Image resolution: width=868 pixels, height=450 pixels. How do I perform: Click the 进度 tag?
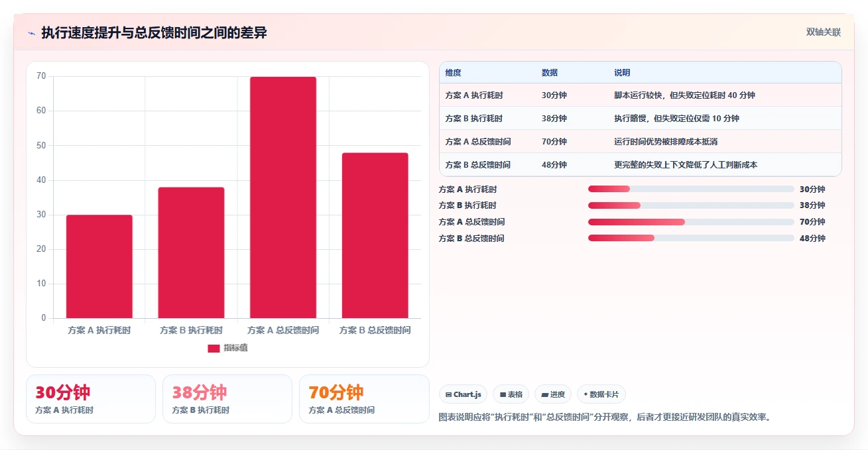(x=553, y=394)
